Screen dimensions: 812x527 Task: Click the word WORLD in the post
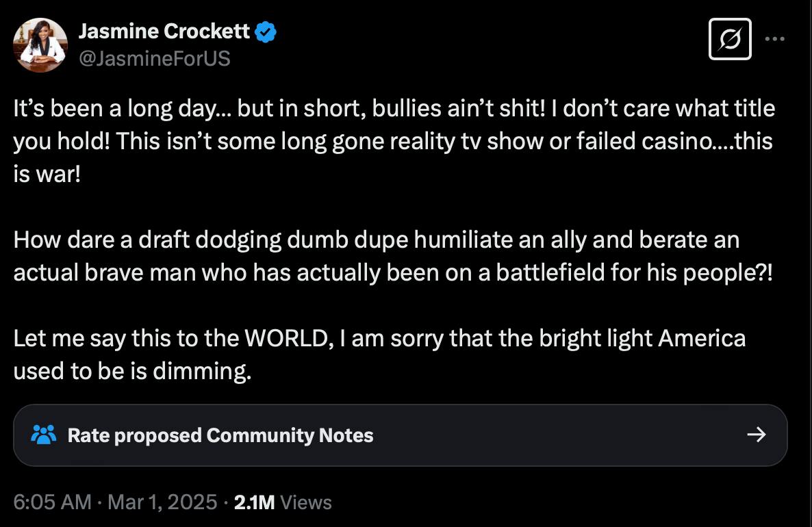288,338
